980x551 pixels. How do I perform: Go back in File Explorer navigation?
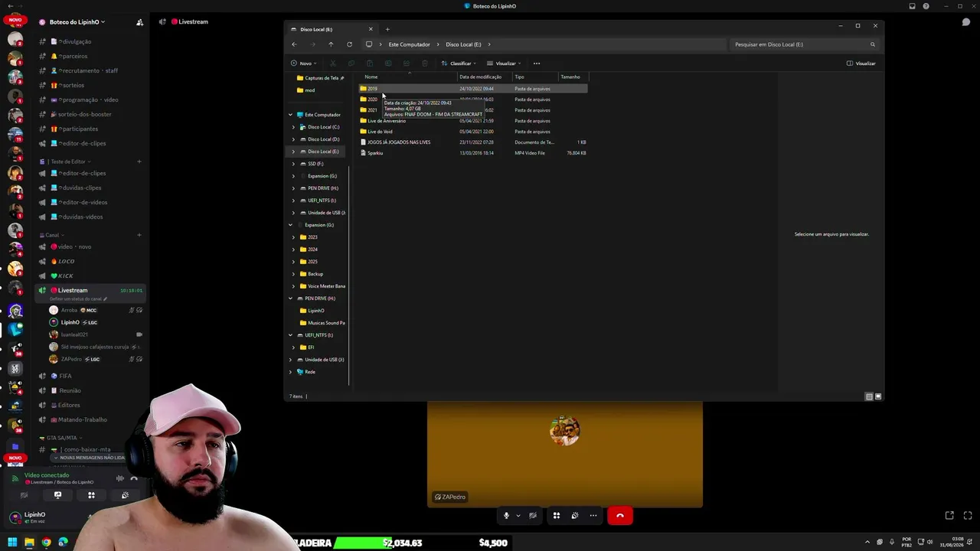pyautogui.click(x=294, y=44)
